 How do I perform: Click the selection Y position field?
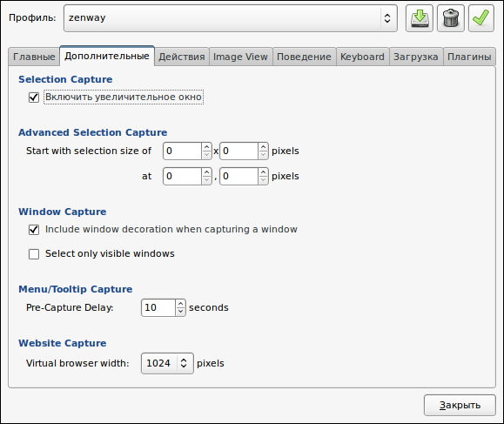(x=239, y=176)
